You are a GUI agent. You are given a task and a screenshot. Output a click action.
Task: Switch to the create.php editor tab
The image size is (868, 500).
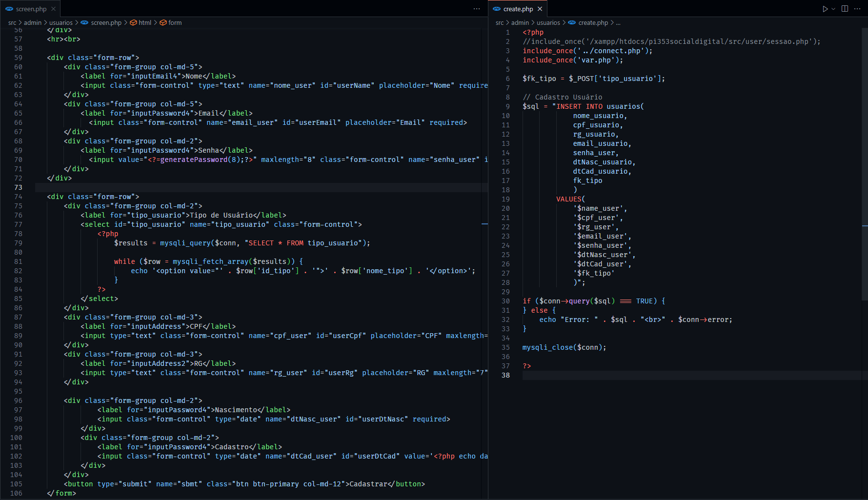pos(518,9)
